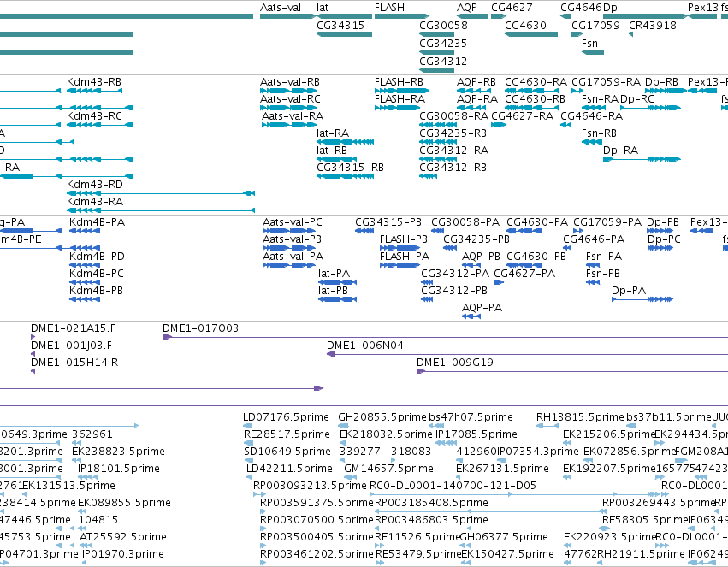The image size is (728, 567).
Task: Select the DME1-017O03 BAC label
Action: tap(200, 328)
